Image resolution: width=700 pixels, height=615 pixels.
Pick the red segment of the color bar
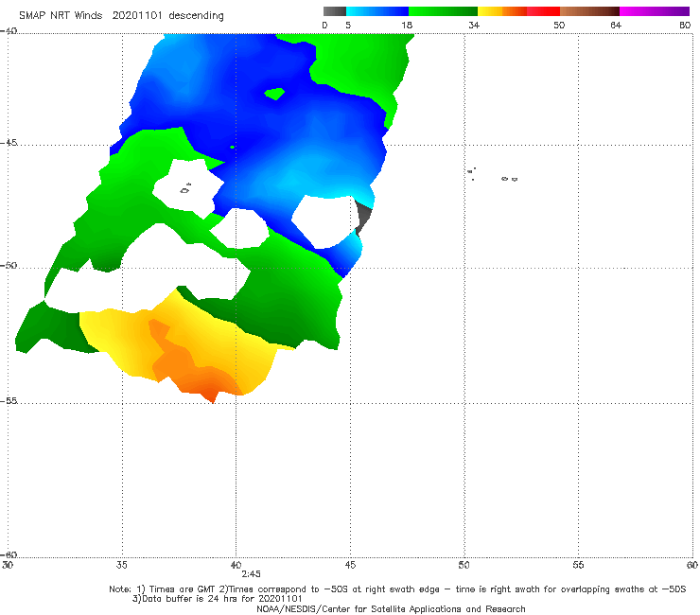(543, 11)
